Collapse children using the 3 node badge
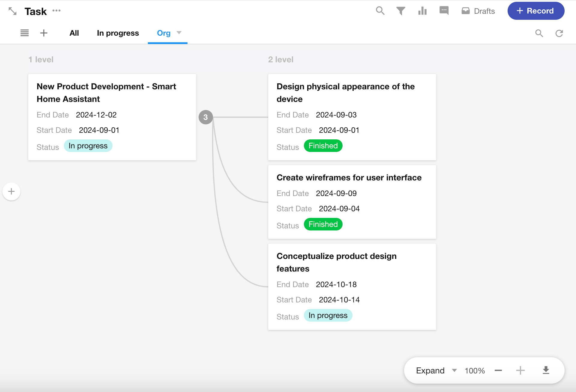576x392 pixels. pos(205,117)
